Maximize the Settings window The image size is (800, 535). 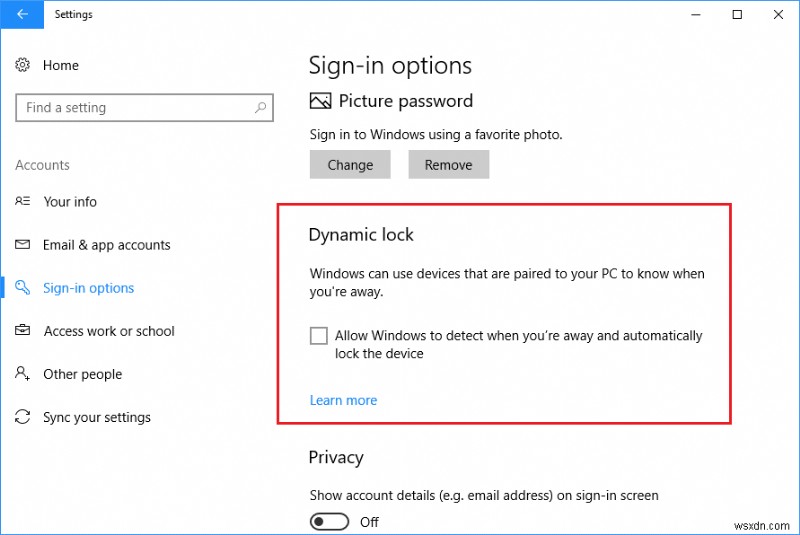pos(737,14)
